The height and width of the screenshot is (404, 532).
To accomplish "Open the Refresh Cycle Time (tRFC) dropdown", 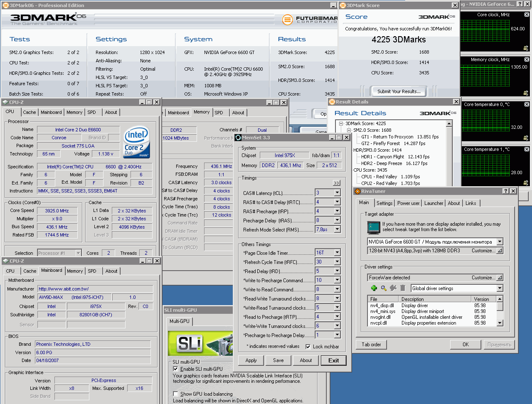I will [x=337, y=262].
